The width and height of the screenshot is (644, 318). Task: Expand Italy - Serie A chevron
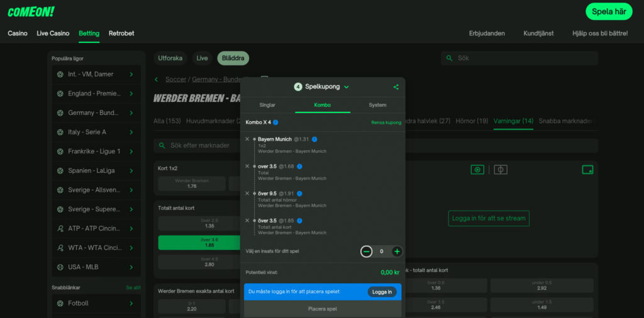pyautogui.click(x=131, y=132)
